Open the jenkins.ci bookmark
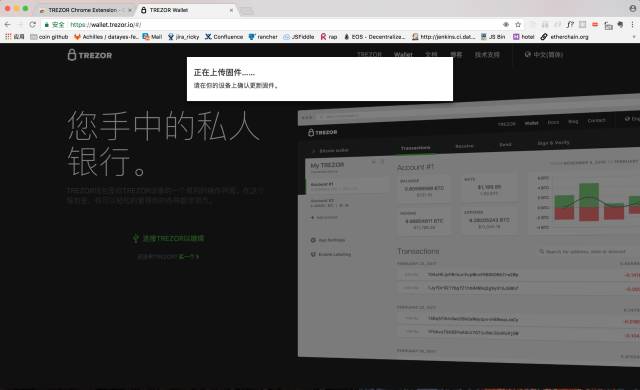640x390 pixels. point(443,37)
